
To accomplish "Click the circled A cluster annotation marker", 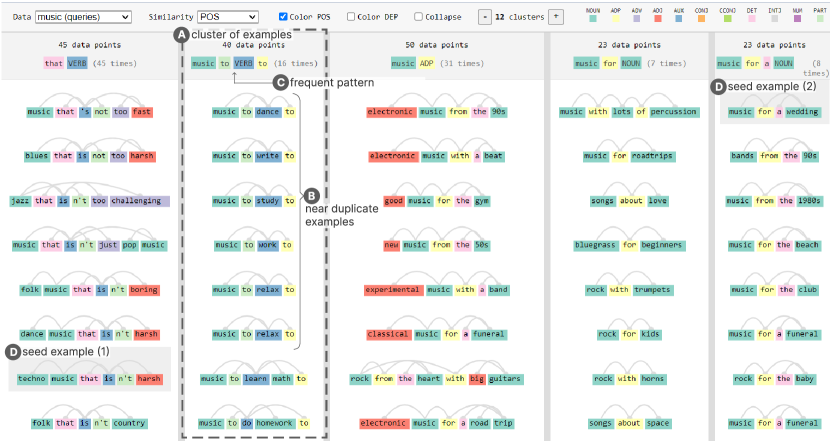I will point(181,34).
